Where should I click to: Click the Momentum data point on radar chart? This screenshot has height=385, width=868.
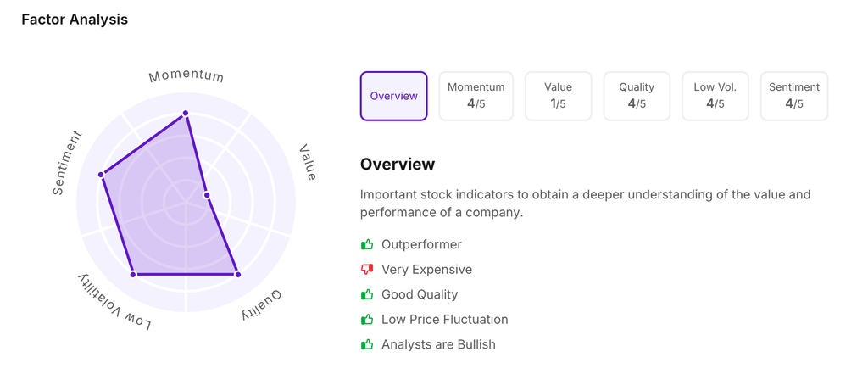pos(186,114)
